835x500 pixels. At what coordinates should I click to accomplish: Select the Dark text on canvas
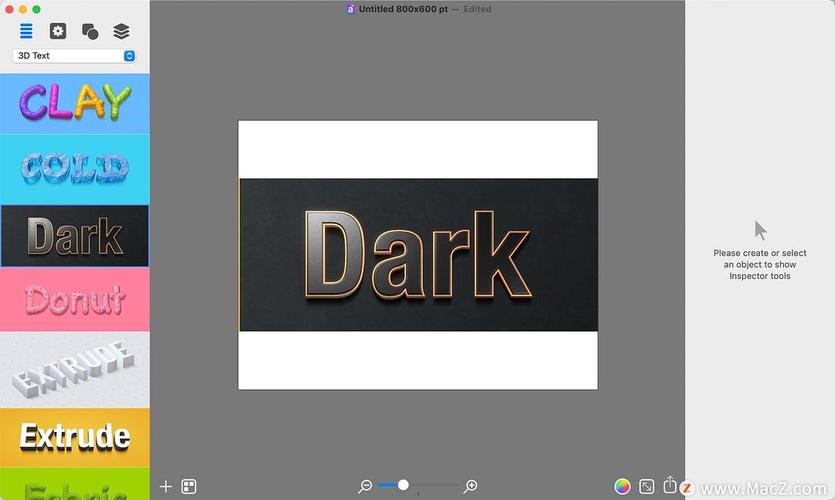[418, 255]
